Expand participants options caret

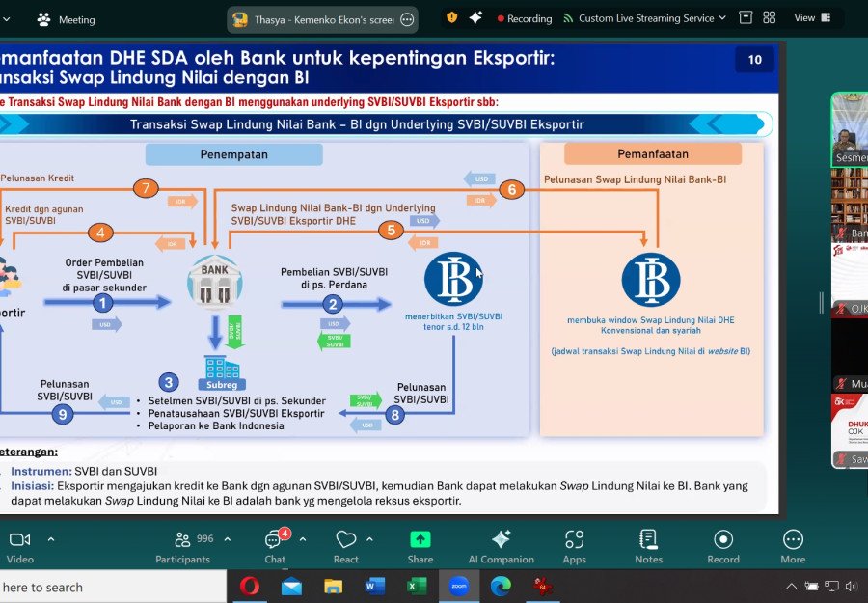click(228, 538)
